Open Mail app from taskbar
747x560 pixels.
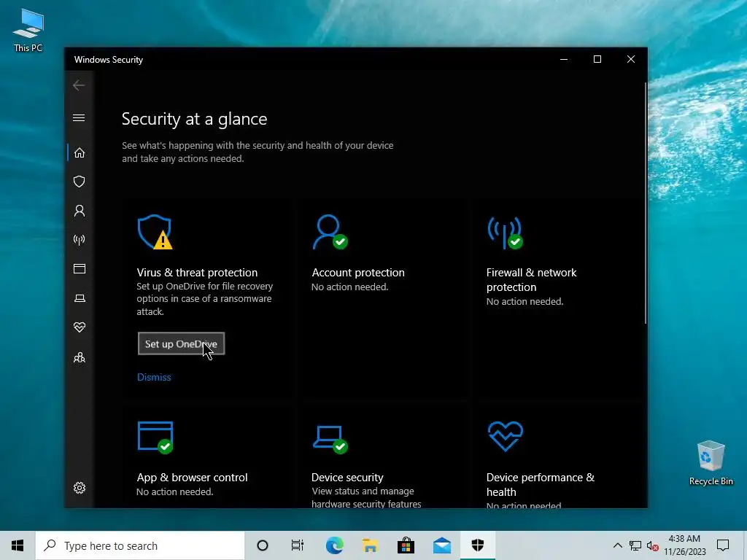coord(441,545)
